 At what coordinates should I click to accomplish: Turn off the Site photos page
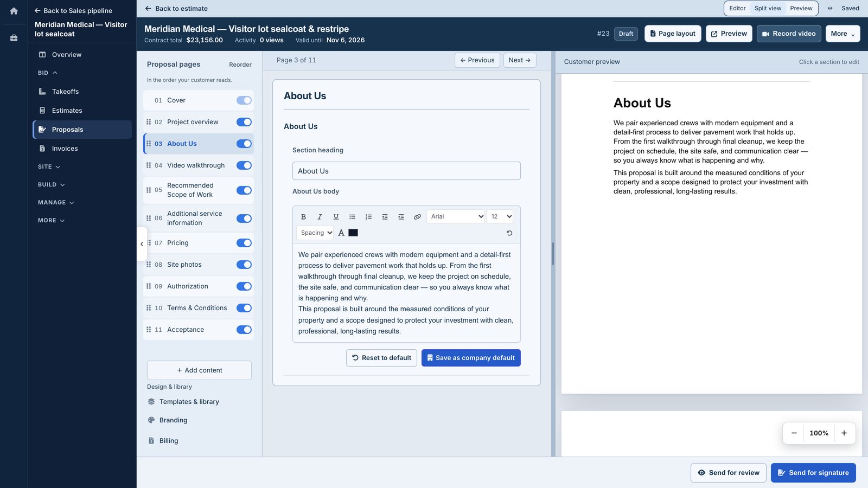(244, 265)
